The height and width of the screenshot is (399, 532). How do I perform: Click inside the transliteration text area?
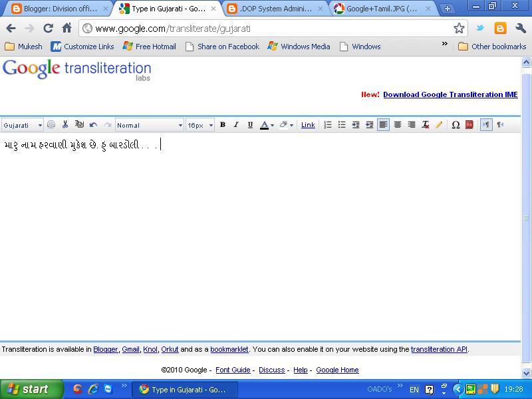[x=199, y=199]
